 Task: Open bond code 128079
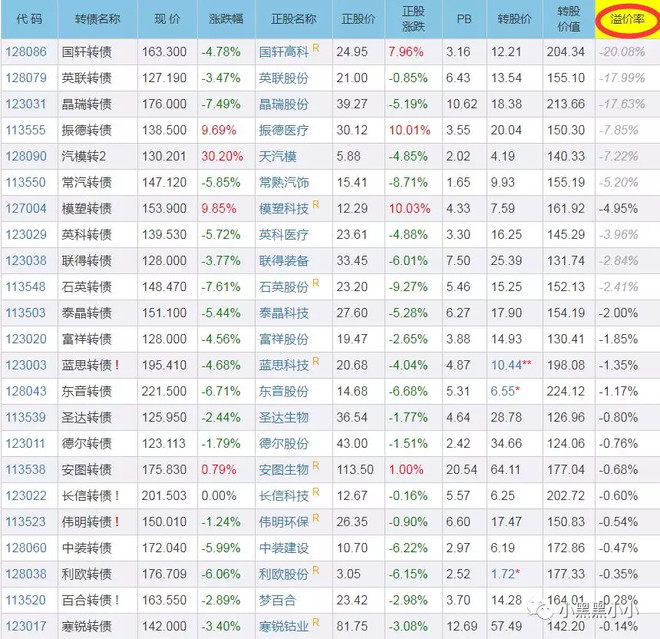click(26, 78)
